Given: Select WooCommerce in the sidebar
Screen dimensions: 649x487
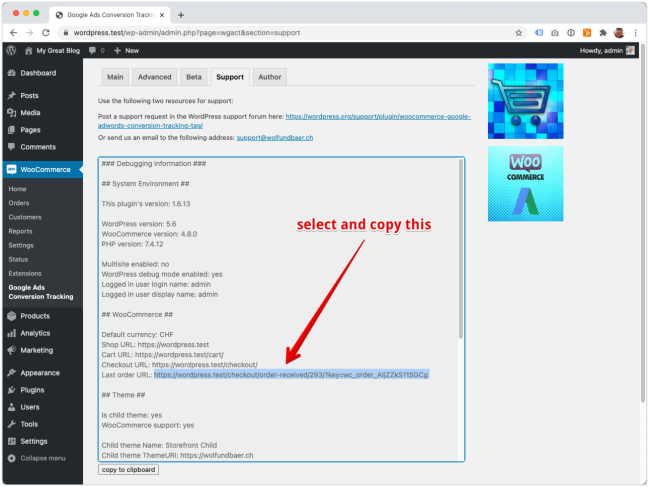Looking at the screenshot, I should click(x=43, y=170).
